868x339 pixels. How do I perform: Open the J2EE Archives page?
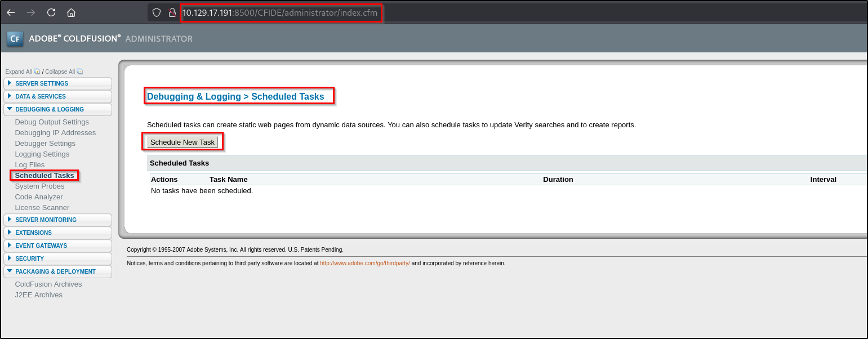coord(38,295)
